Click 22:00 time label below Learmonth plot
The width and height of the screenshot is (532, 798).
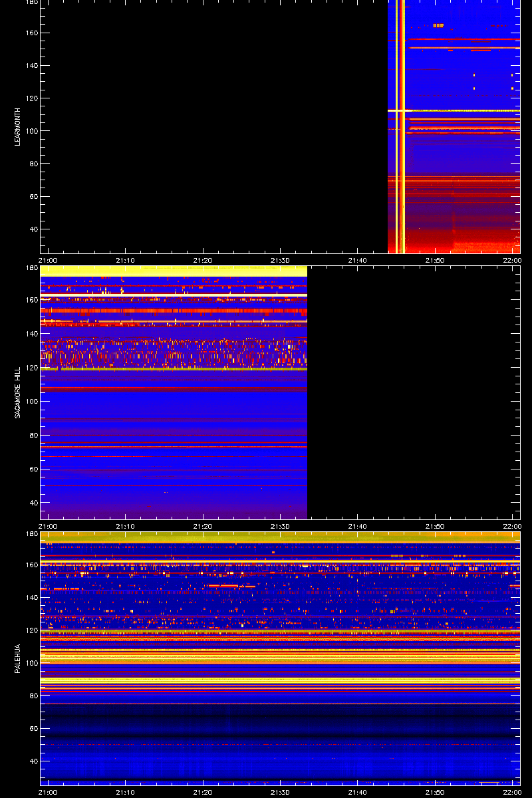(512, 260)
